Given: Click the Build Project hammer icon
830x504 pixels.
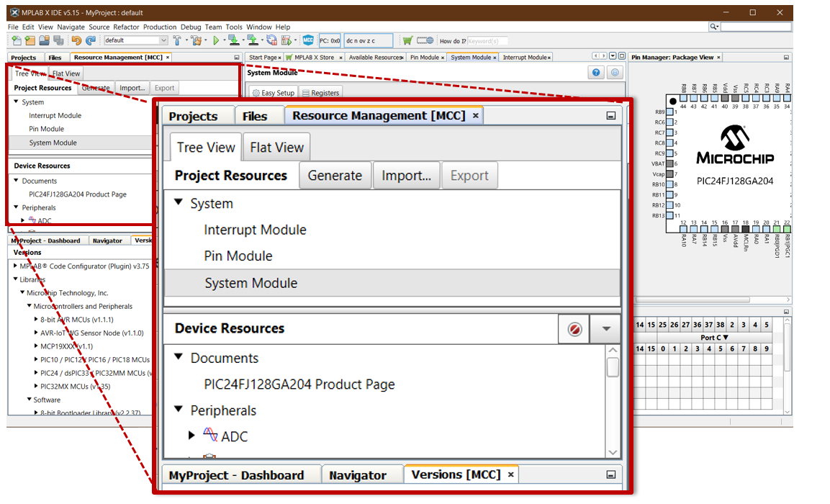Looking at the screenshot, I should click(177, 41).
